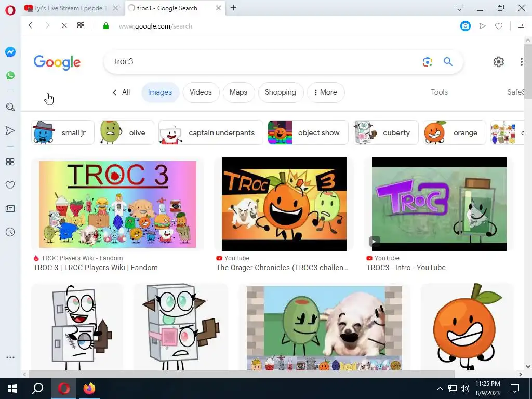Click the green site security padlock
The width and height of the screenshot is (532, 399).
coord(106,26)
